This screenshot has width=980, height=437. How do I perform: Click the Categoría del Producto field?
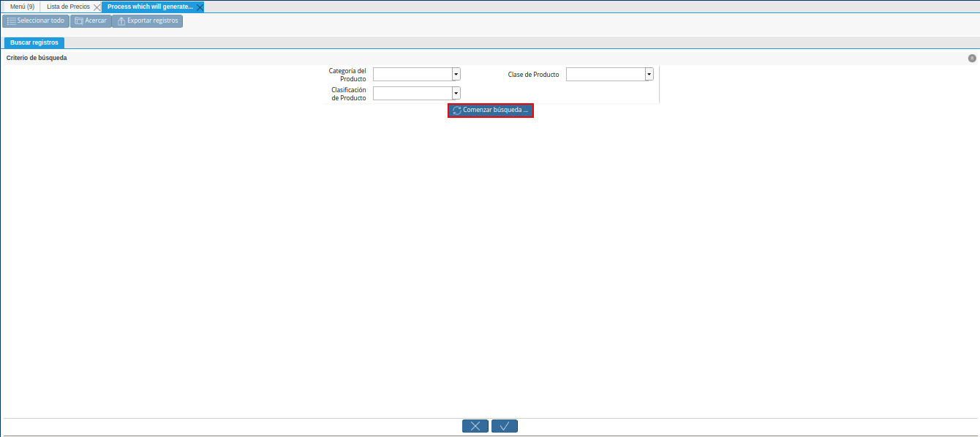(412, 75)
